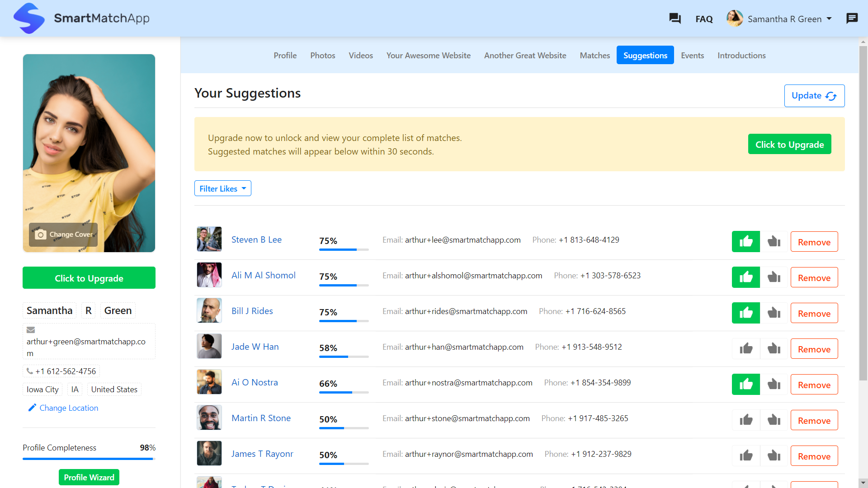Click the SmartMatchApp logo icon
The image size is (868, 488).
click(x=29, y=19)
